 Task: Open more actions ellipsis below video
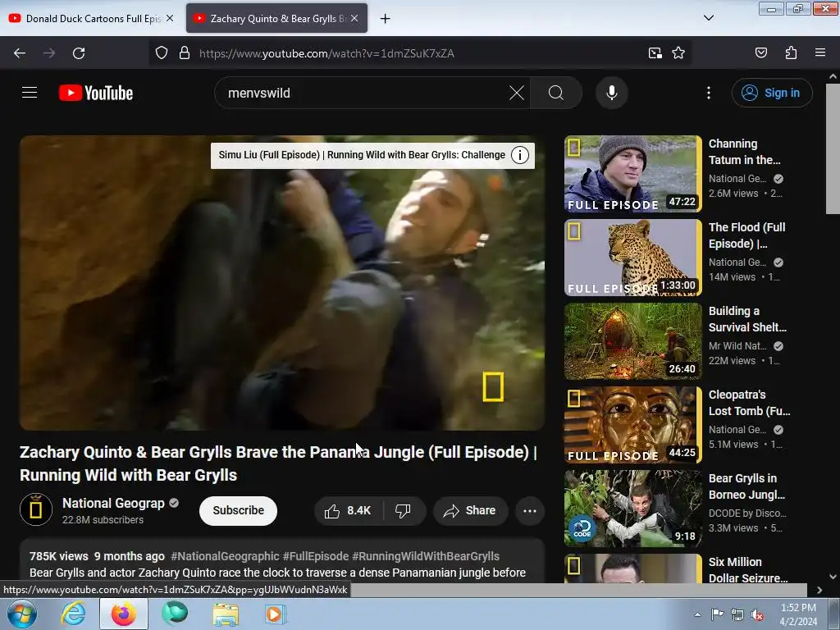click(x=530, y=510)
